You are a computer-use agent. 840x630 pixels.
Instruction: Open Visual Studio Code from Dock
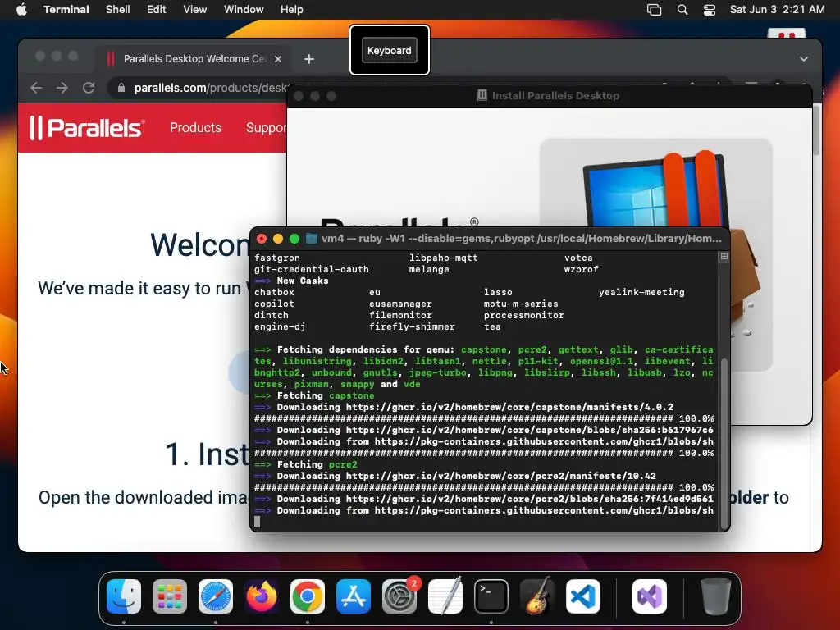tap(583, 596)
